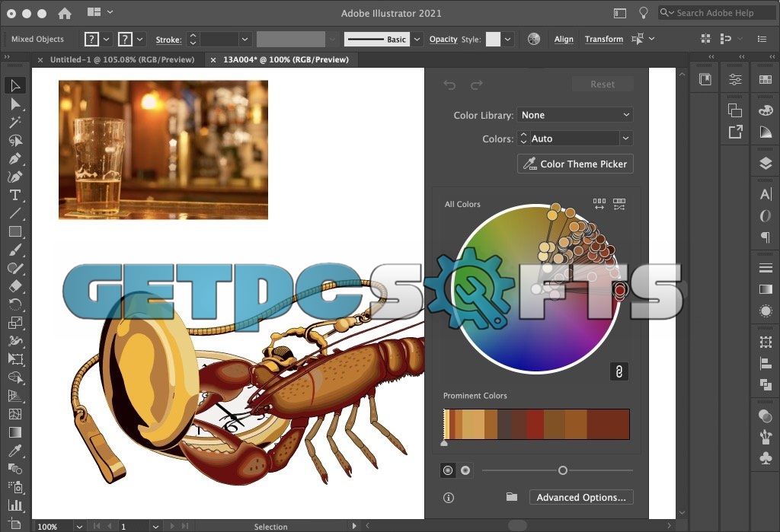Open the Color Library dropdown
Screen dimensions: 780x532
[x=574, y=115]
